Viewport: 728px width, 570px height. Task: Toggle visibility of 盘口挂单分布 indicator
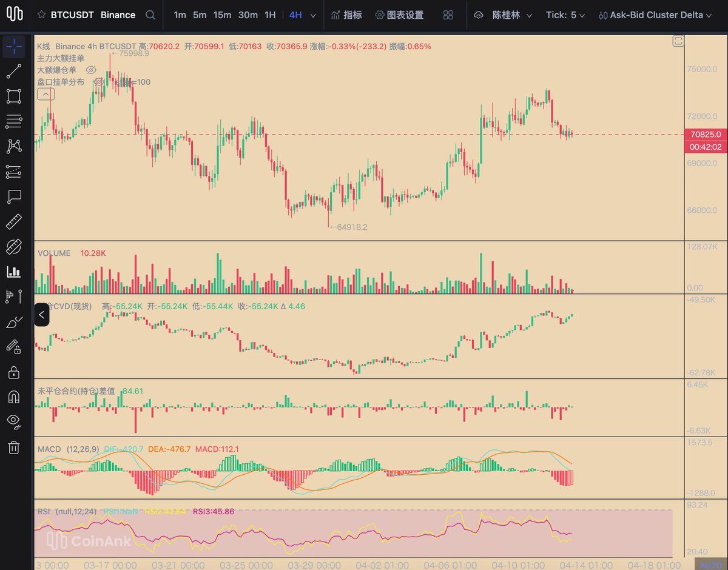coord(98,82)
